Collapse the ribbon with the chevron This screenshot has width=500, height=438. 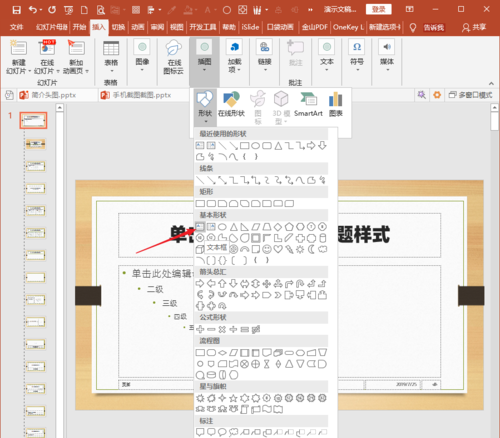[491, 83]
